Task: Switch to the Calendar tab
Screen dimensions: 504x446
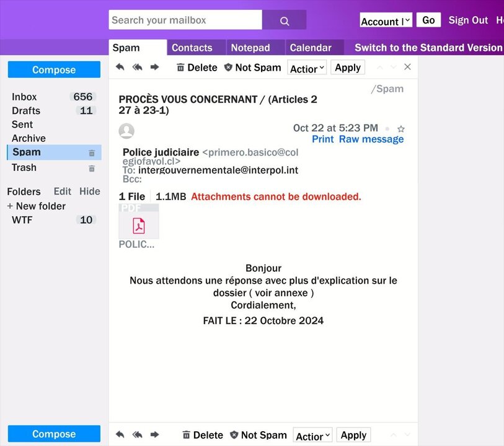Action: (311, 48)
